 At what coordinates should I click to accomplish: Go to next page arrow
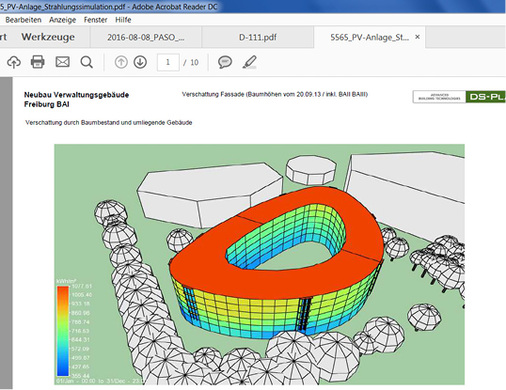[x=140, y=62]
